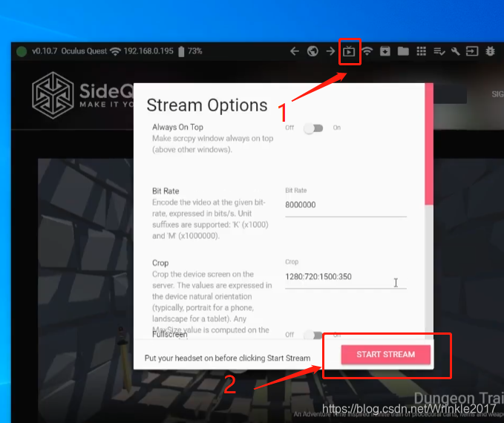Click the Crop input field
This screenshot has height=423, width=504.
click(x=346, y=277)
